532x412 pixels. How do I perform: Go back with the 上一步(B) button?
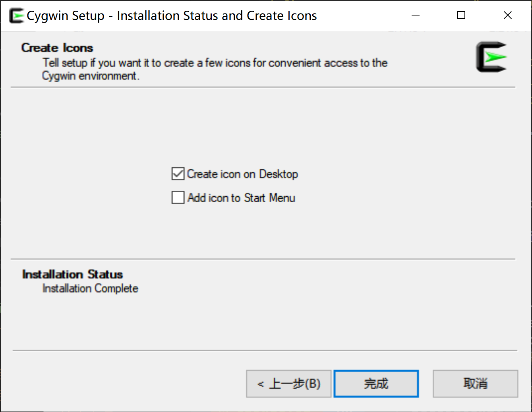(288, 383)
